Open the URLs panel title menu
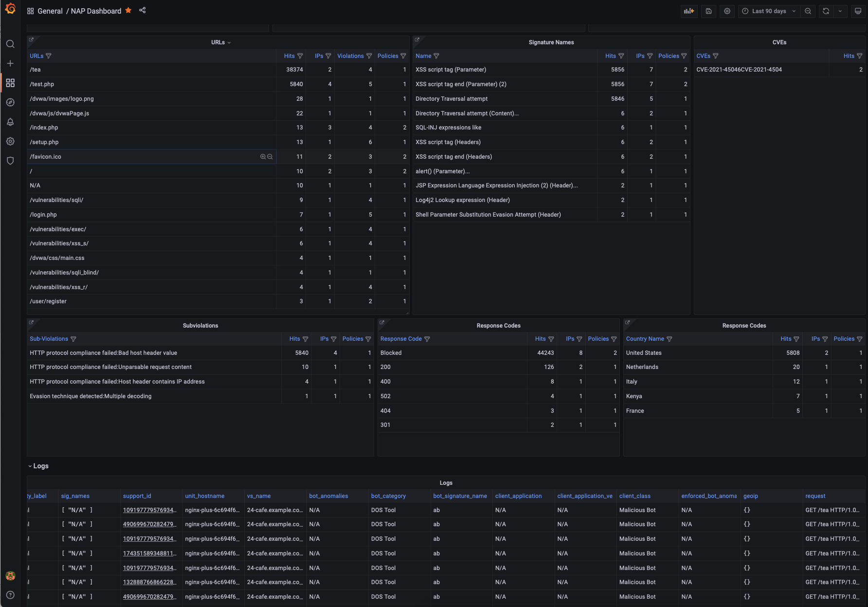Screen dimensions: 868x607 point(221,42)
